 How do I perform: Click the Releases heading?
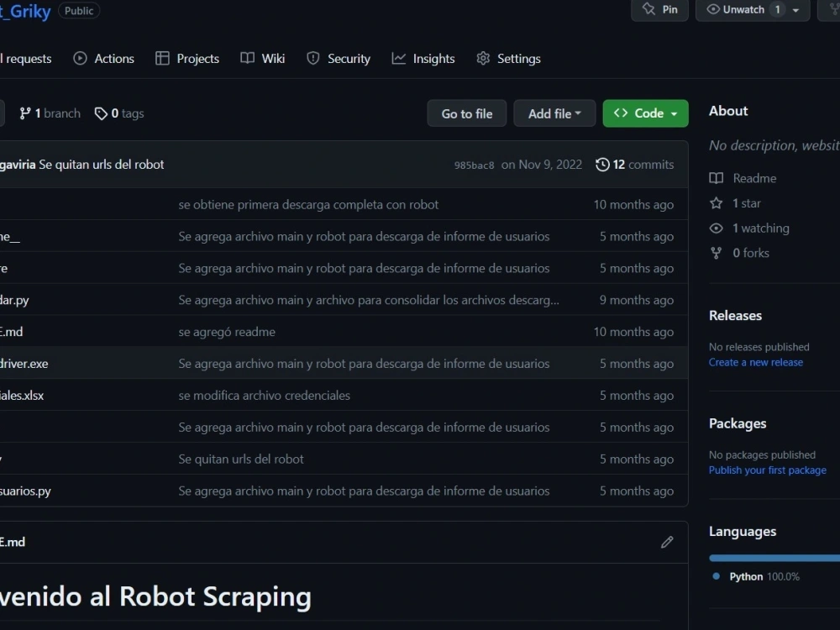[735, 316]
